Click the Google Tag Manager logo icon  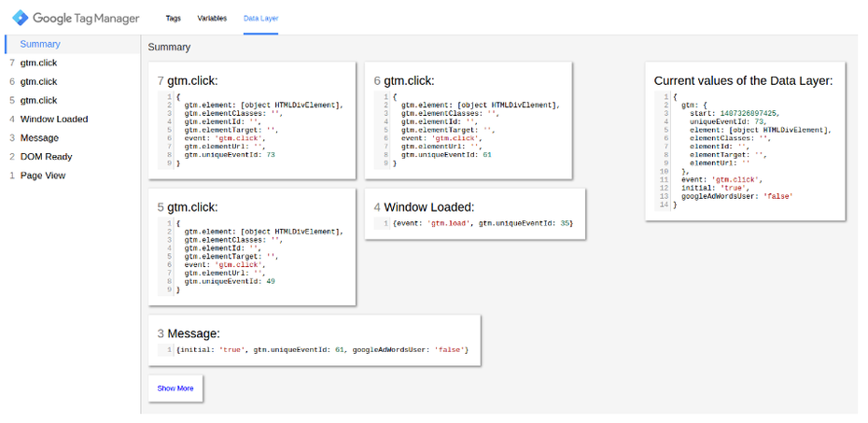coord(20,18)
